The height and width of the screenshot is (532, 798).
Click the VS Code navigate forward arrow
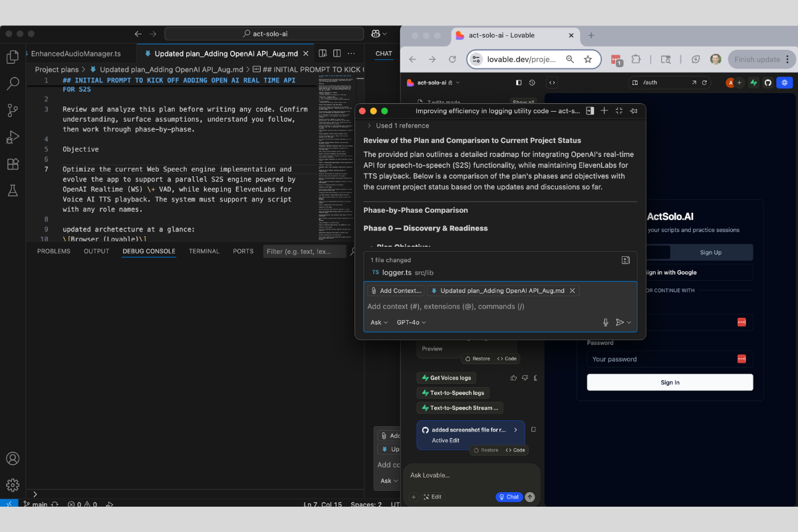[153, 34]
